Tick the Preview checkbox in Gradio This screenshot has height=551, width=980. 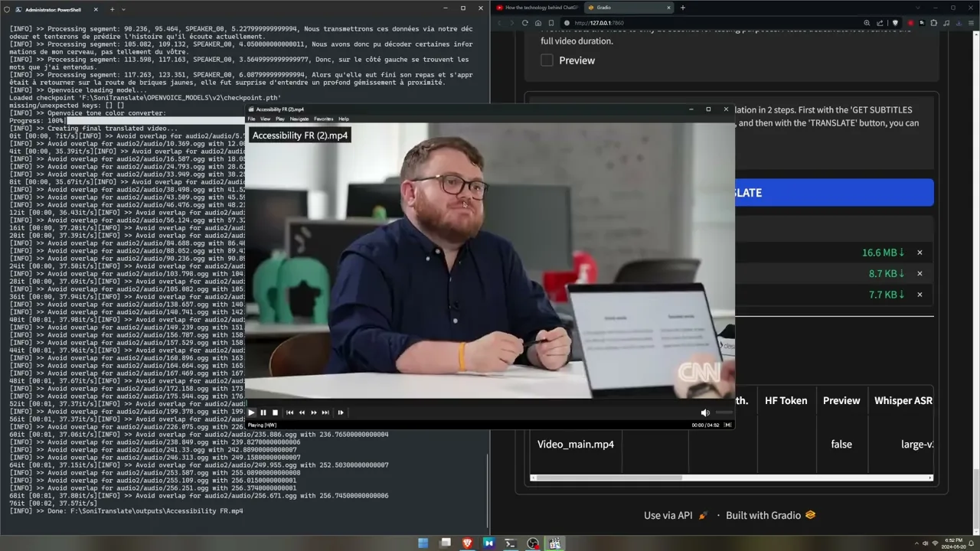(547, 60)
